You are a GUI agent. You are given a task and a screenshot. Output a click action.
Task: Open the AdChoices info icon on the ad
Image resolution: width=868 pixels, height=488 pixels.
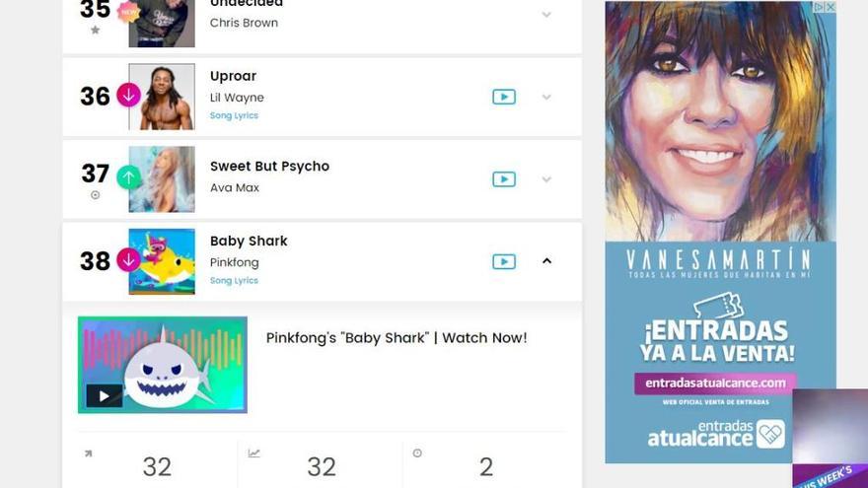(819, 7)
